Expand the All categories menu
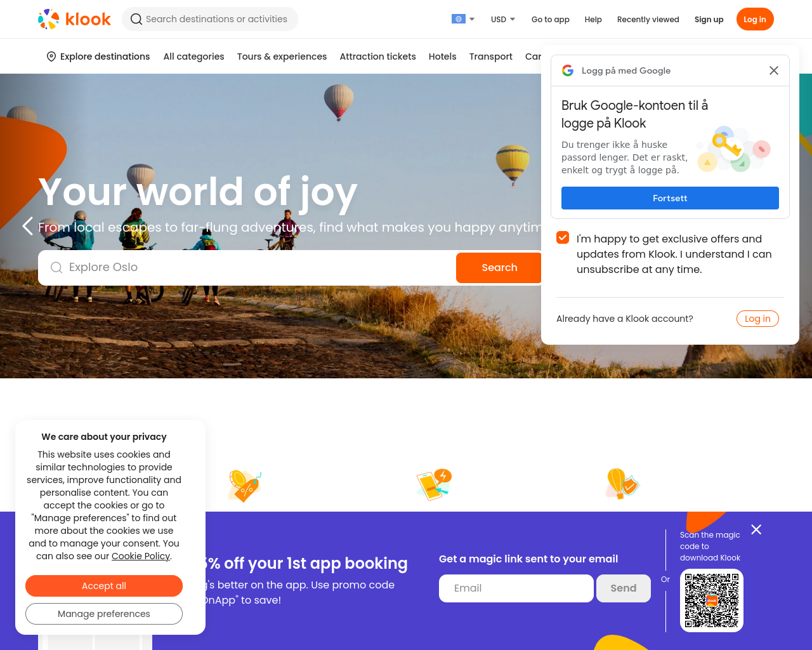Viewport: 812px width, 650px height. click(x=193, y=56)
